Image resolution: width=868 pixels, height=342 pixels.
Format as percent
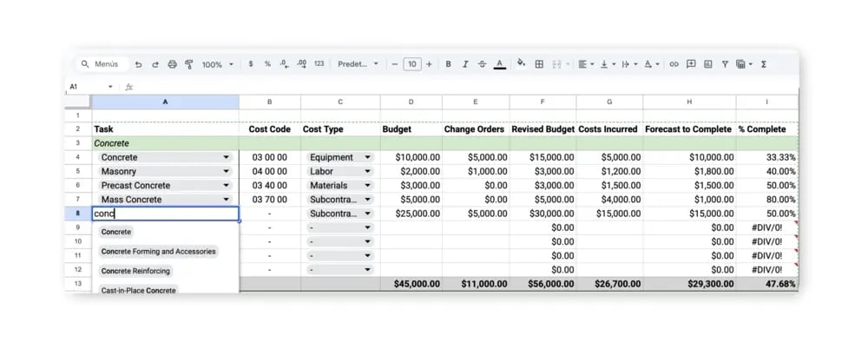tap(267, 64)
